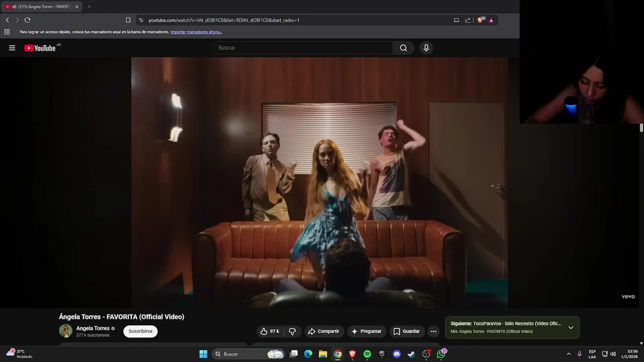Dislike the video
This screenshot has width=644, height=362.
coord(292,331)
